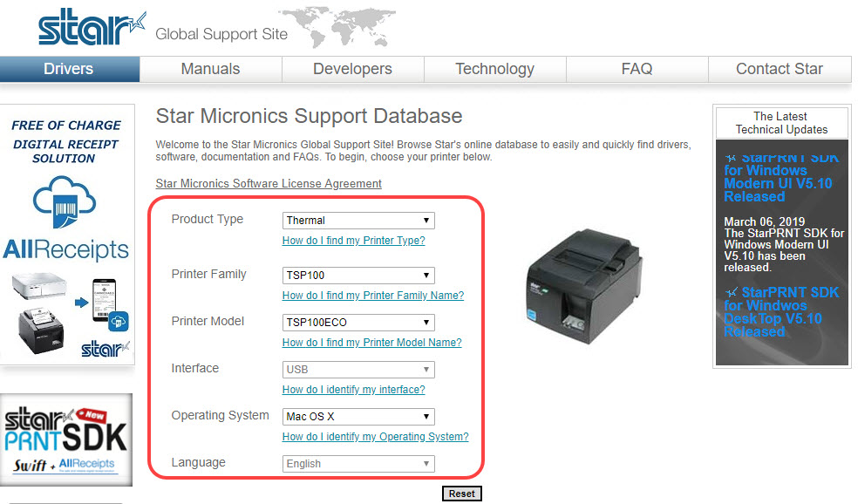Open the Operating System dropdown

pos(358,417)
